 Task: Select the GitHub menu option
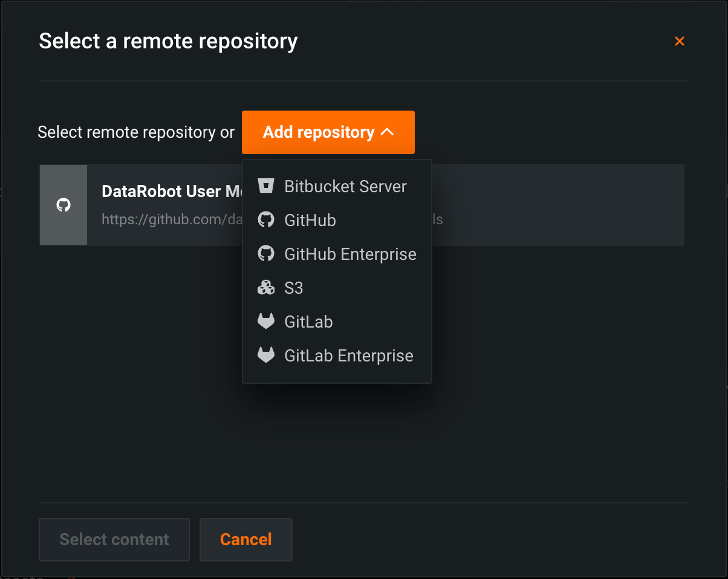[x=310, y=220]
